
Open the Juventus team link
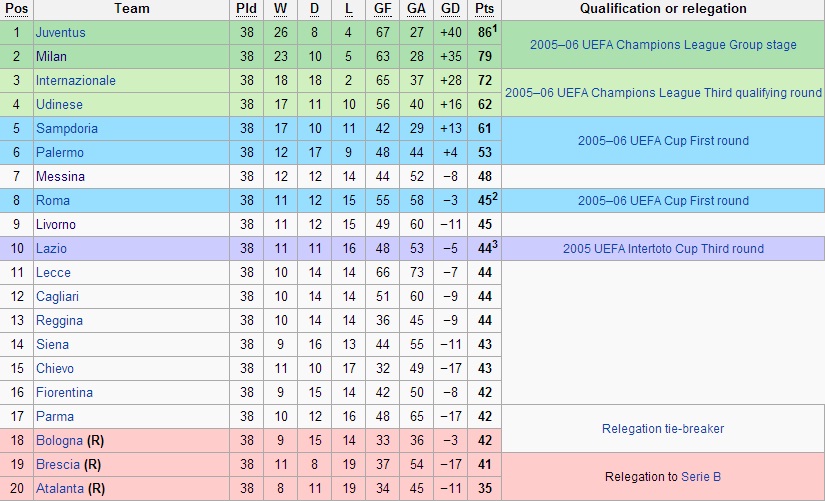coord(60,32)
